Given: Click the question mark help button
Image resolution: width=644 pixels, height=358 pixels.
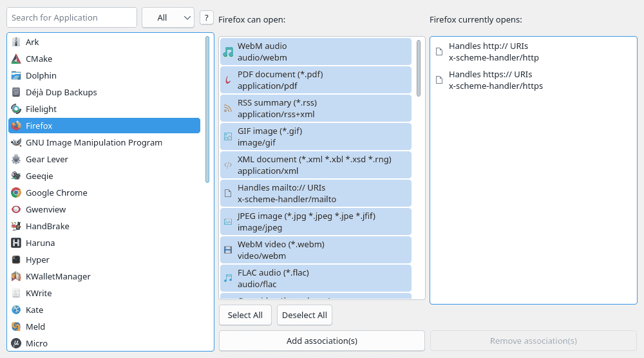Looking at the screenshot, I should (x=207, y=17).
